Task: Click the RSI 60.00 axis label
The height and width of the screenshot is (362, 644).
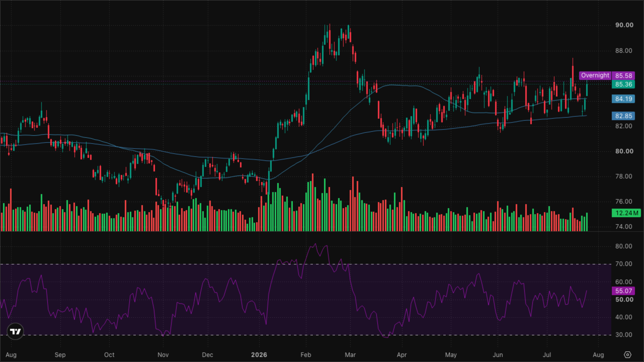Action: tap(624, 282)
